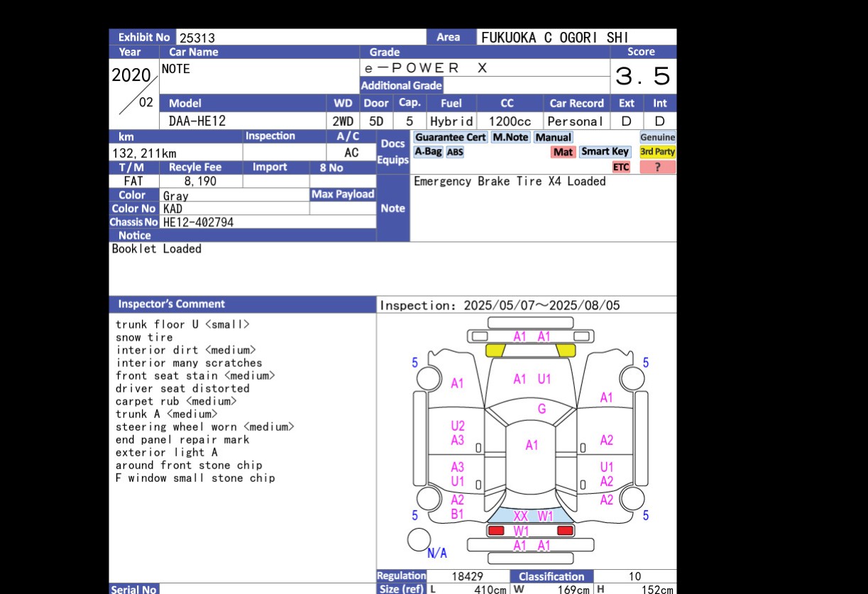Click comment 'F window small stone chip'

[195, 478]
